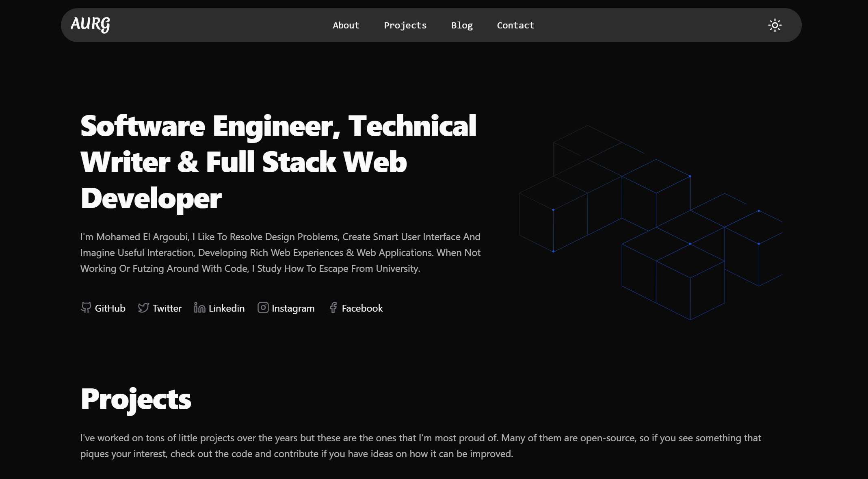Open the Linkedin text link
Image resolution: width=868 pixels, height=479 pixels.
[227, 308]
